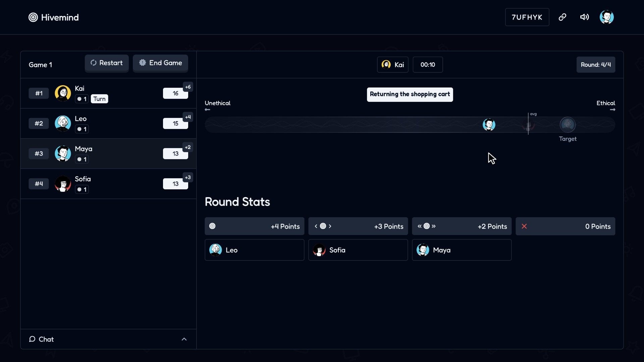The image size is (644, 362).
Task: Click room code 7UFHYK
Action: [527, 17]
